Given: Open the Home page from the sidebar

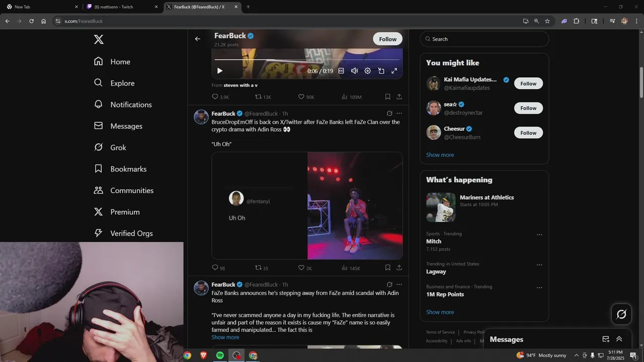Looking at the screenshot, I should click(112, 62).
